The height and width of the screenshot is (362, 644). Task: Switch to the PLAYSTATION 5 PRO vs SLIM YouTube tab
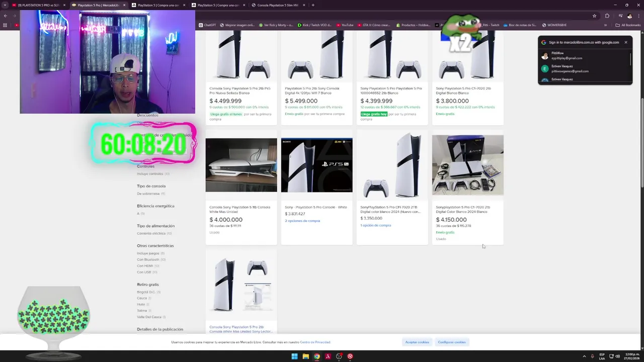coord(39,5)
